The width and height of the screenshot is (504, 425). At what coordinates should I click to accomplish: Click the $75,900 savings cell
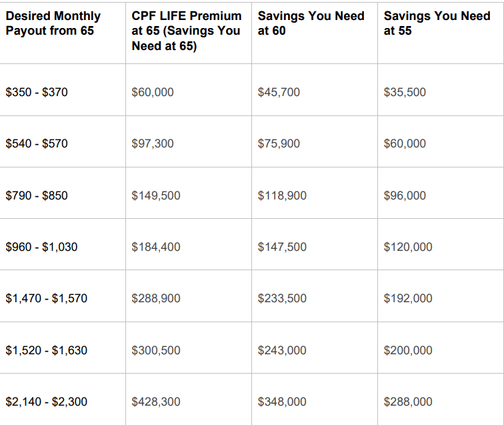(x=279, y=143)
